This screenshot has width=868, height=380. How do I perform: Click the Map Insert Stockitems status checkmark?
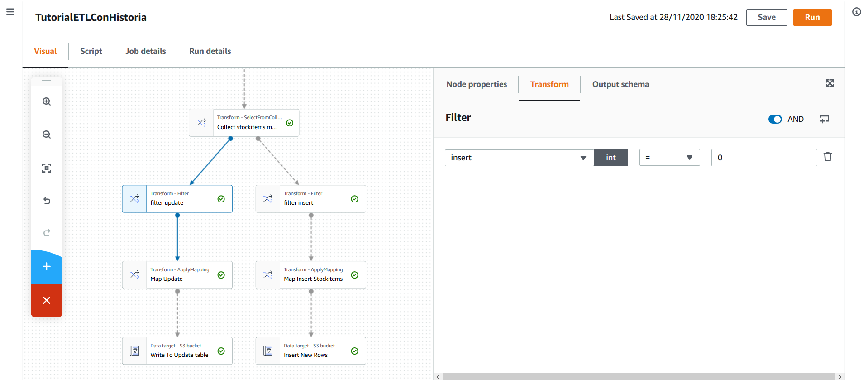click(355, 275)
